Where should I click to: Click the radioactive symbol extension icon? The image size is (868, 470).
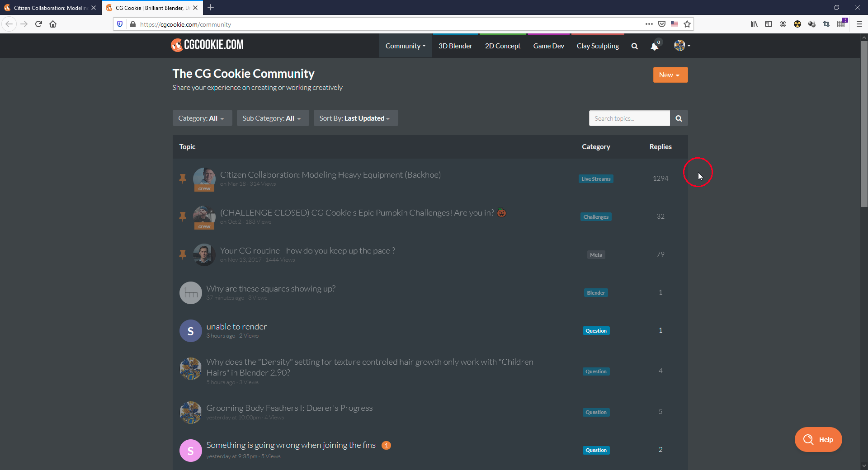[x=797, y=24]
